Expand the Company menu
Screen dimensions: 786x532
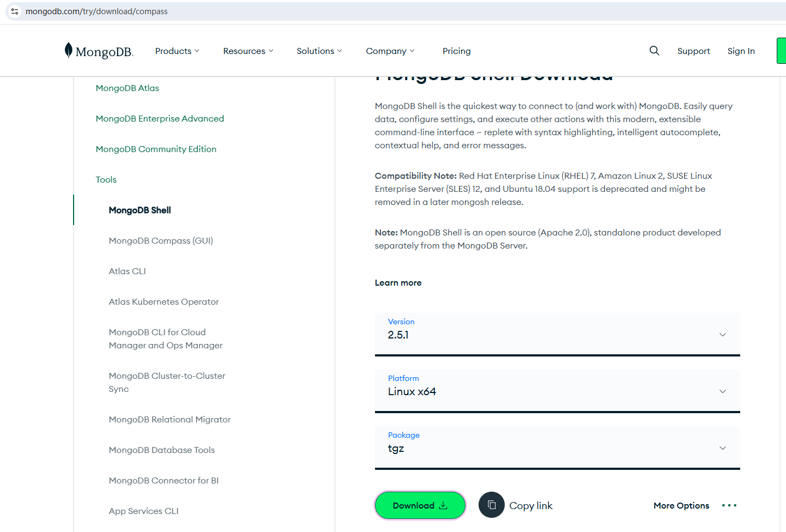click(x=390, y=51)
